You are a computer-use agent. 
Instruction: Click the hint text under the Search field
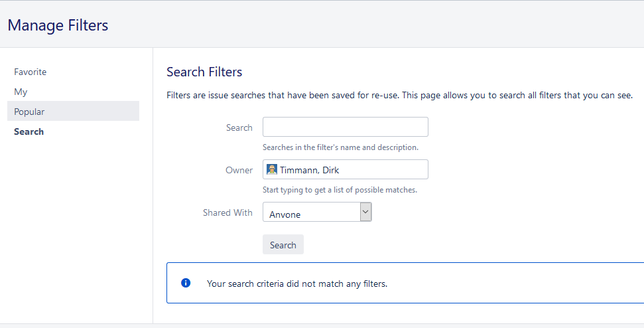click(x=340, y=147)
